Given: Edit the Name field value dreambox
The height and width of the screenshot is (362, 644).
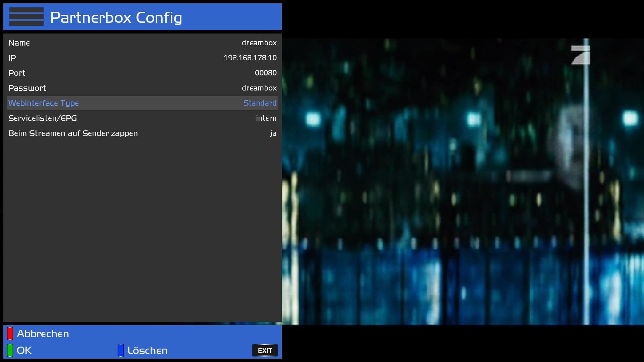Looking at the screenshot, I should 259,43.
